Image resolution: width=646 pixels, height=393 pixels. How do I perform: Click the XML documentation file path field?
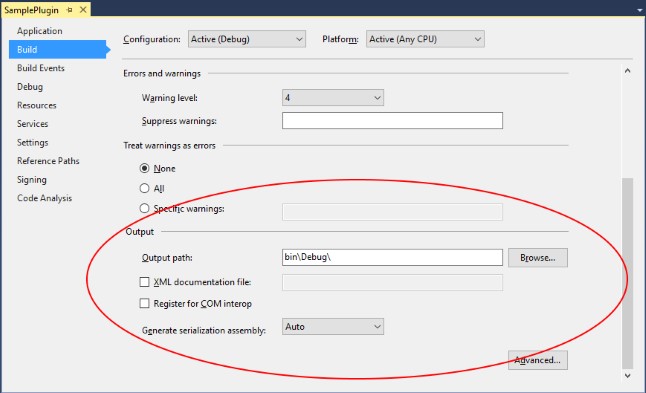click(392, 282)
